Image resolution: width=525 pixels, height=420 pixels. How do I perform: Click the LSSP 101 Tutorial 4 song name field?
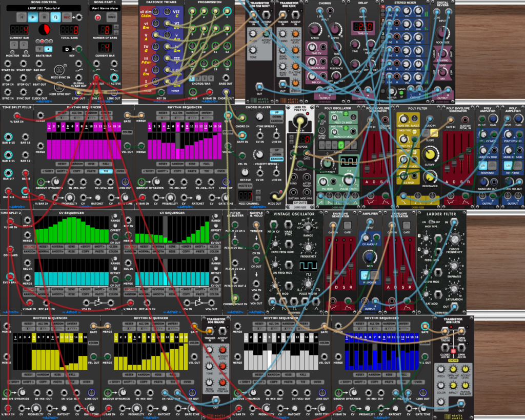pos(44,8)
